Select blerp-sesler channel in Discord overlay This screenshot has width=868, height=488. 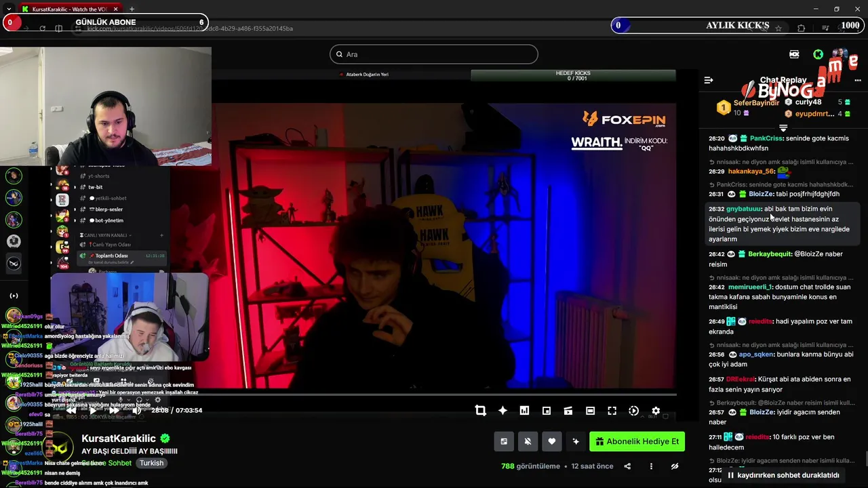[x=106, y=209]
